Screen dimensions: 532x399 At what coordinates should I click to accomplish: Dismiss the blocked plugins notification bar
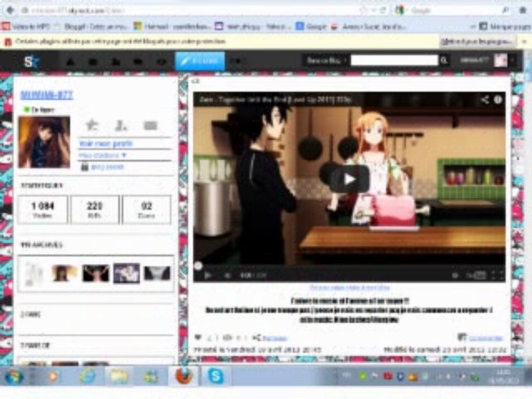coord(524,42)
